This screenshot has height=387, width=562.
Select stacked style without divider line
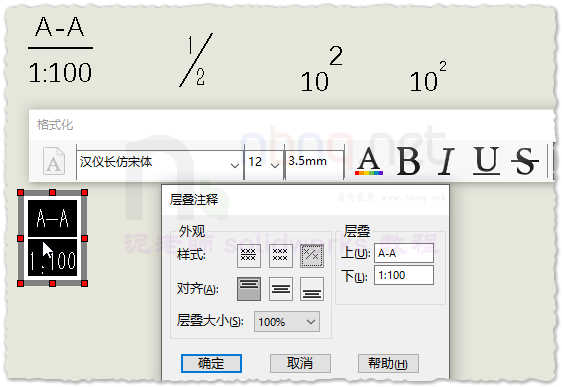(281, 256)
